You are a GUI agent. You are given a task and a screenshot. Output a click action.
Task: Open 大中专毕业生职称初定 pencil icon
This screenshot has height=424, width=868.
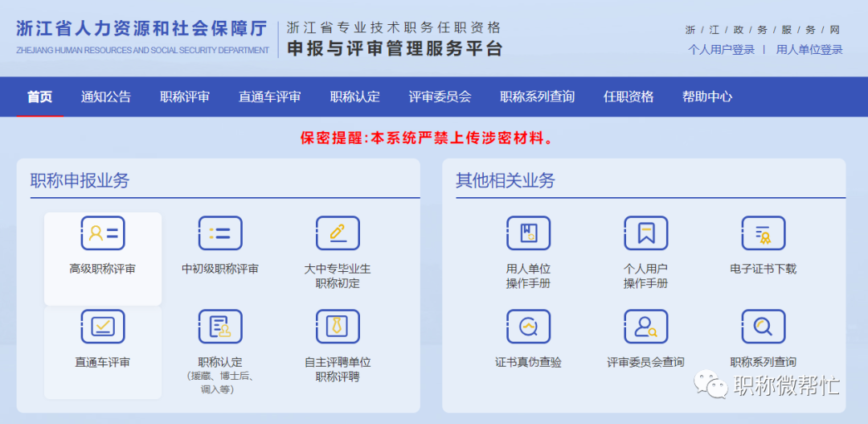[x=338, y=233]
